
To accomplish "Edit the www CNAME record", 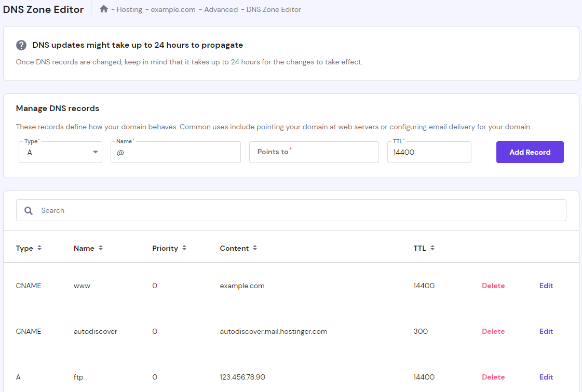I will tap(546, 286).
